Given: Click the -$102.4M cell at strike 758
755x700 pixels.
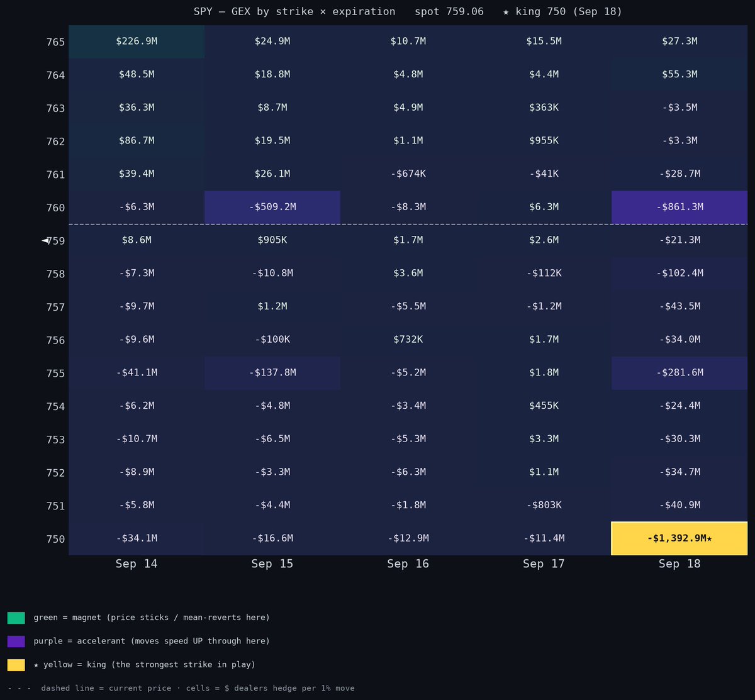Looking at the screenshot, I should (679, 274).
